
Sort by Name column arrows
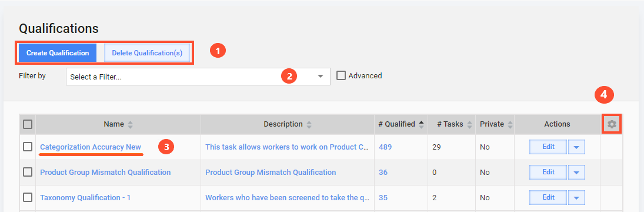130,124
